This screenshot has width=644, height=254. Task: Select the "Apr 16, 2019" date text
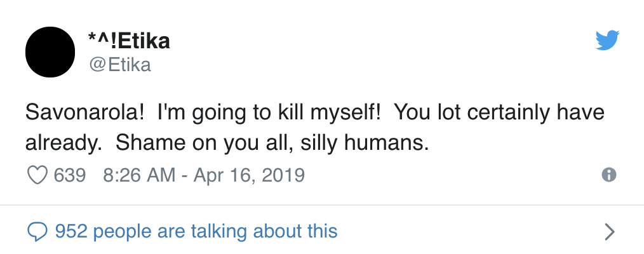[x=248, y=175]
